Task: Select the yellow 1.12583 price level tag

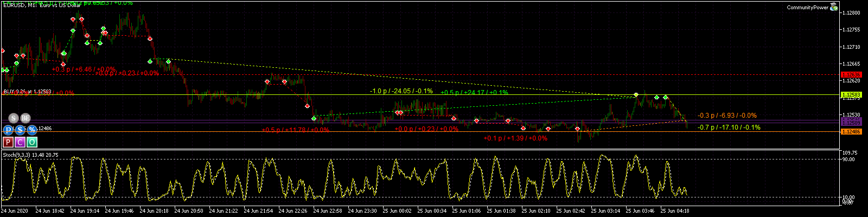Action: 850,95
